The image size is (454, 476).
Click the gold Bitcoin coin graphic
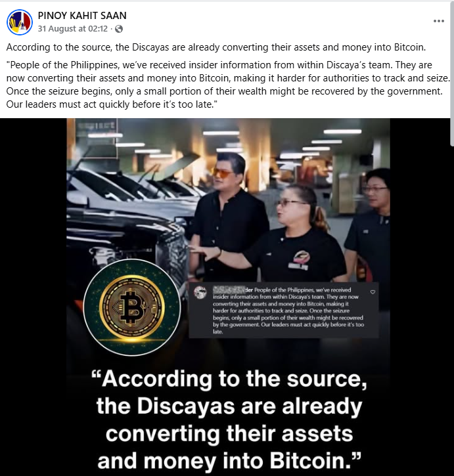[x=132, y=307]
